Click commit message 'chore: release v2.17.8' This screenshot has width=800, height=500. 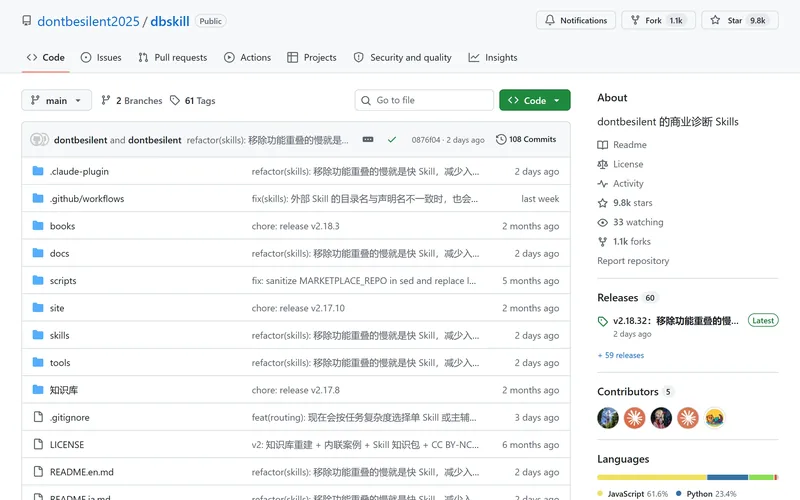click(295, 390)
